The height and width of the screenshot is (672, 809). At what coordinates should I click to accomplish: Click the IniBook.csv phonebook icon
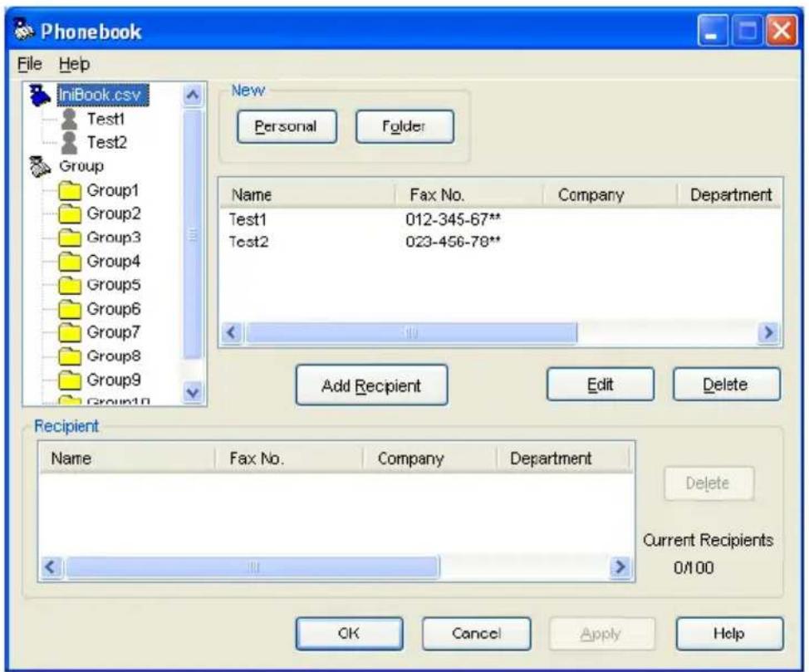click(40, 96)
